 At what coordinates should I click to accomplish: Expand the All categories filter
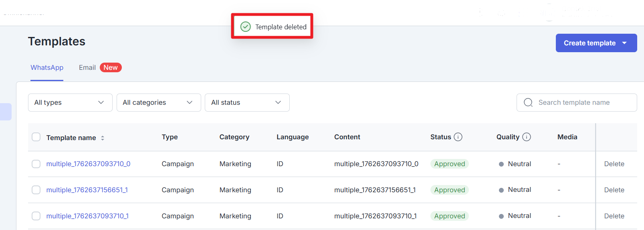point(159,103)
